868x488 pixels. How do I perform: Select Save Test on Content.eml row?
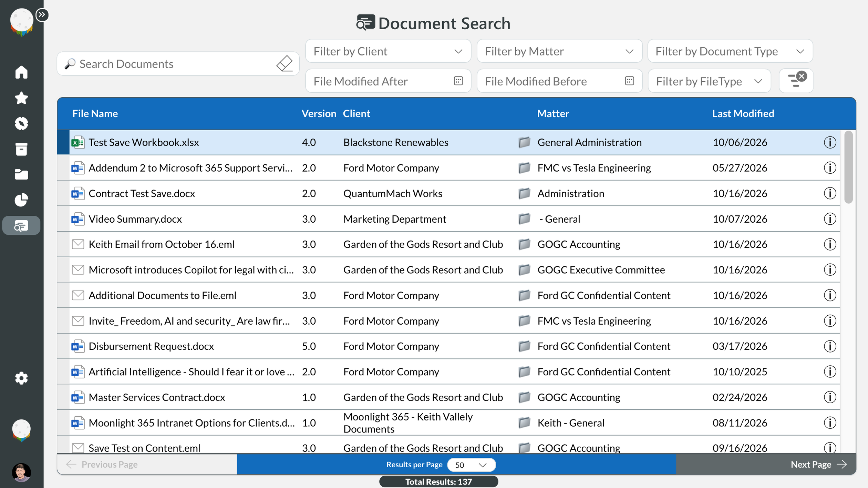[448, 445]
